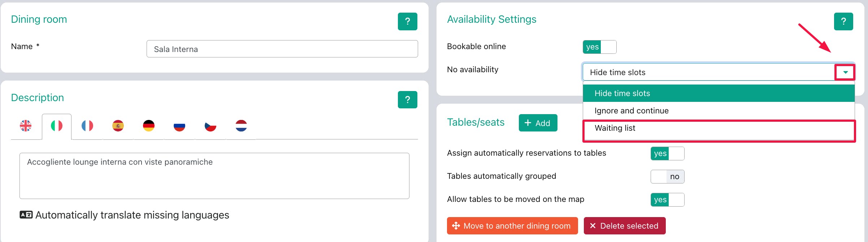Toggle the Bookable online switch

coord(599,47)
